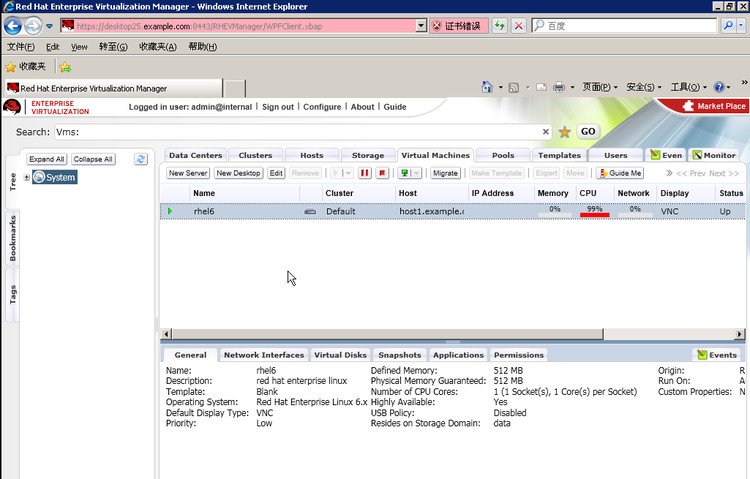Screen dimensions: 750x479
Task: Open the 帮助(H) menu
Action: tap(202, 47)
